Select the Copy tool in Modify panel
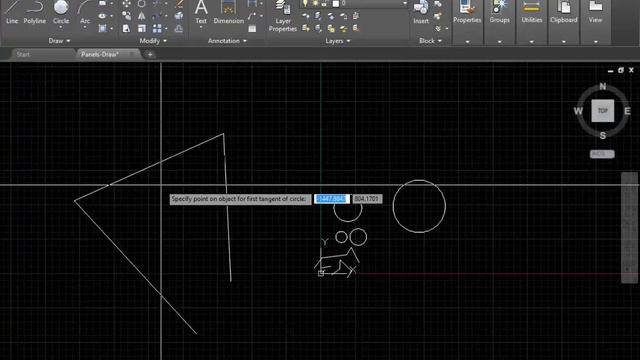The image size is (640, 360). (x=127, y=16)
